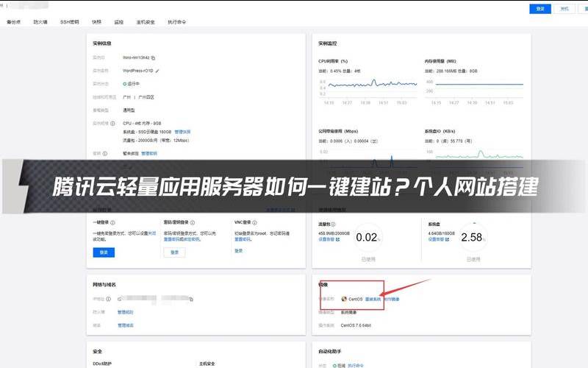Click 登录 link under VNC登录
This screenshot has width=588, height=368.
[x=238, y=251]
